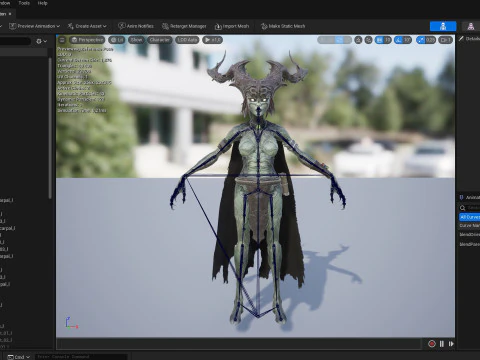Toggle grid snapping
The width and height of the screenshot is (480, 360).
click(379, 40)
